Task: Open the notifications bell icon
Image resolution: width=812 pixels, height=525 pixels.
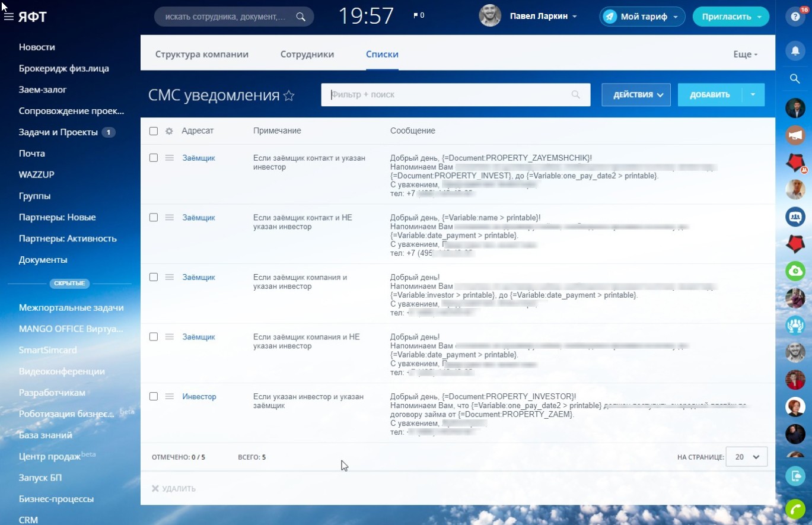Action: pyautogui.click(x=795, y=51)
